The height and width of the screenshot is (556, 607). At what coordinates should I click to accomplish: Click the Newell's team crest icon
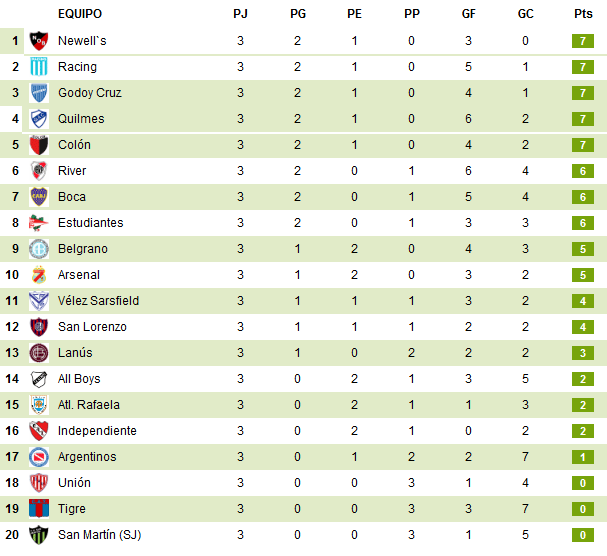(39, 41)
